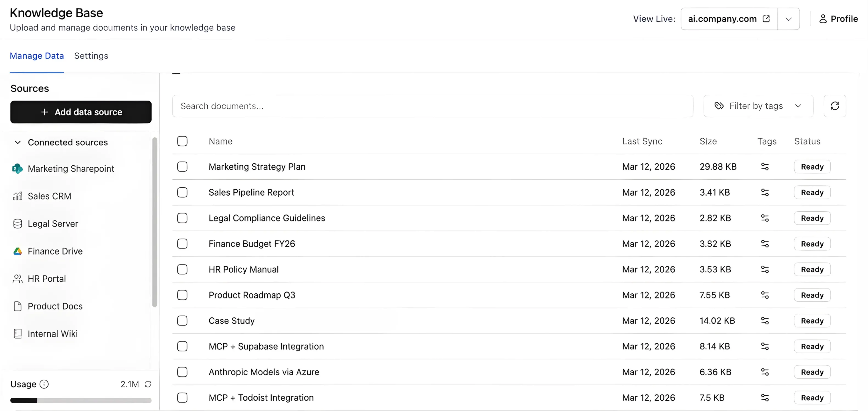Click the Add data source button
Screen dimensions: 868x411
(81, 112)
